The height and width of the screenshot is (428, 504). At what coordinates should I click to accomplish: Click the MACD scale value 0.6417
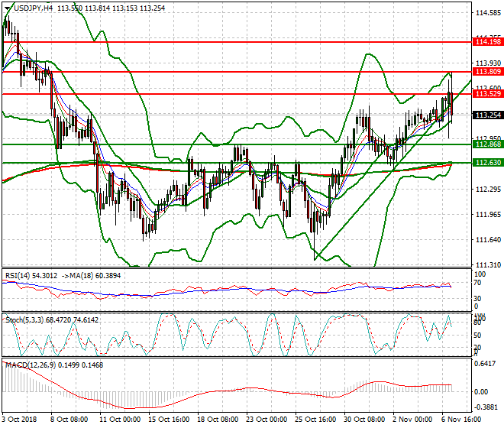[x=486, y=363]
